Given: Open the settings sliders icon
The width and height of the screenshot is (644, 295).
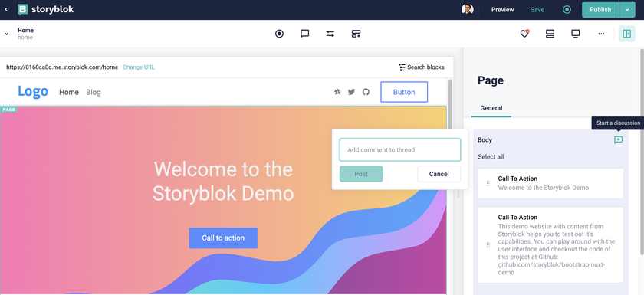Looking at the screenshot, I should coord(330,34).
